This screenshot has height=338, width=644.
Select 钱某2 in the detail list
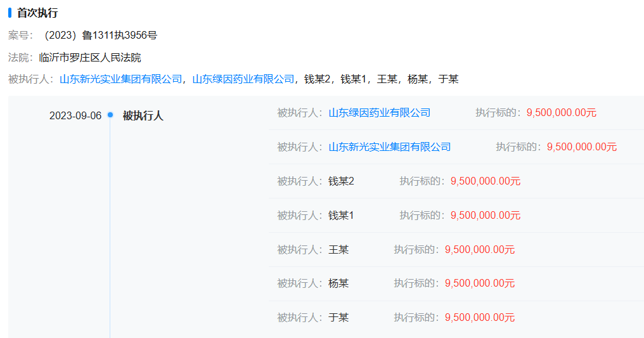pyautogui.click(x=341, y=181)
